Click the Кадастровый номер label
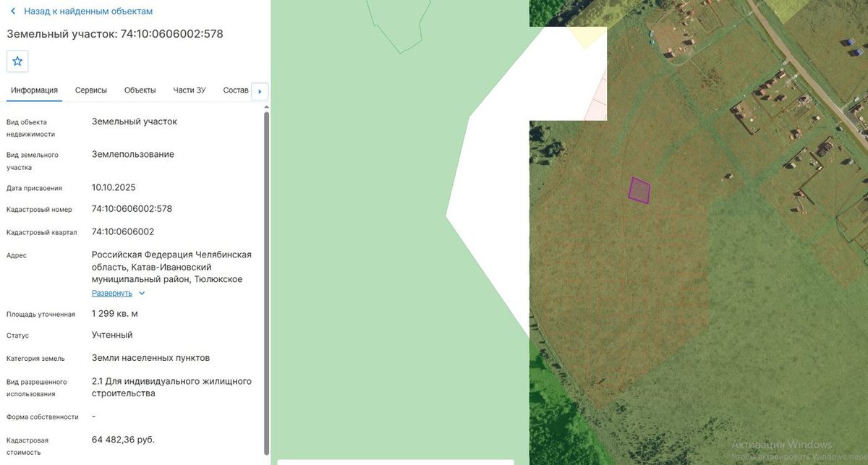Screen dimensions: 868x465 [39, 210]
